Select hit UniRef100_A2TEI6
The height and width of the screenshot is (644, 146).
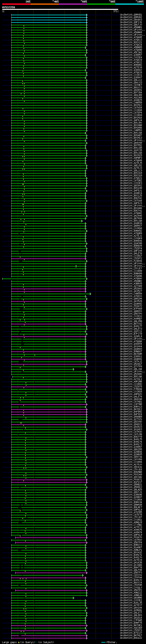pos(131,67)
